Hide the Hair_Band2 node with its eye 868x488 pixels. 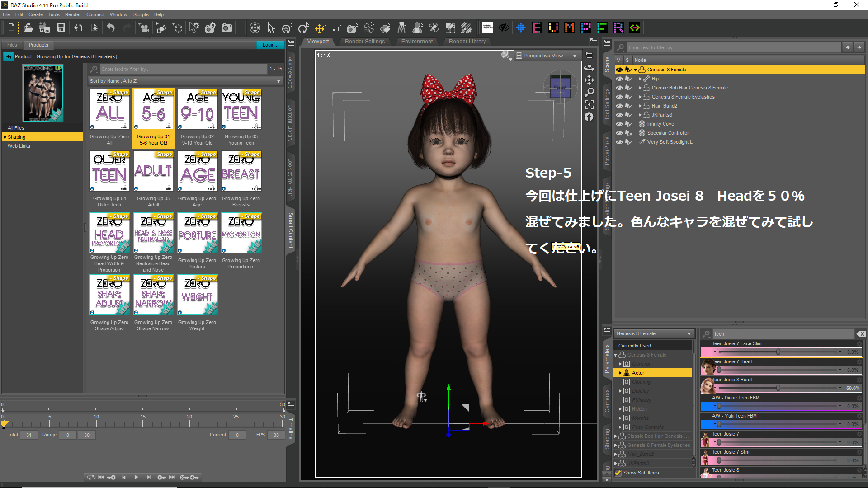[x=619, y=106]
